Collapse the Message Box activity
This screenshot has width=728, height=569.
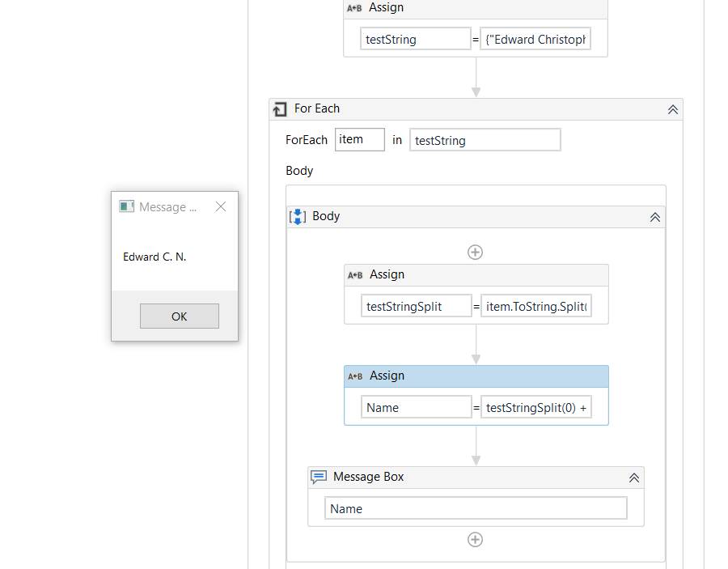[634, 478]
